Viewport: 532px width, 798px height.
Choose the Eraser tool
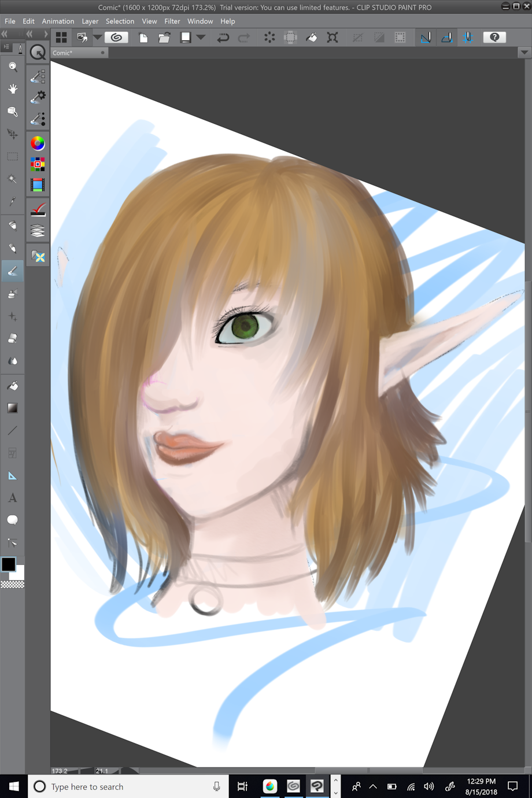12,339
